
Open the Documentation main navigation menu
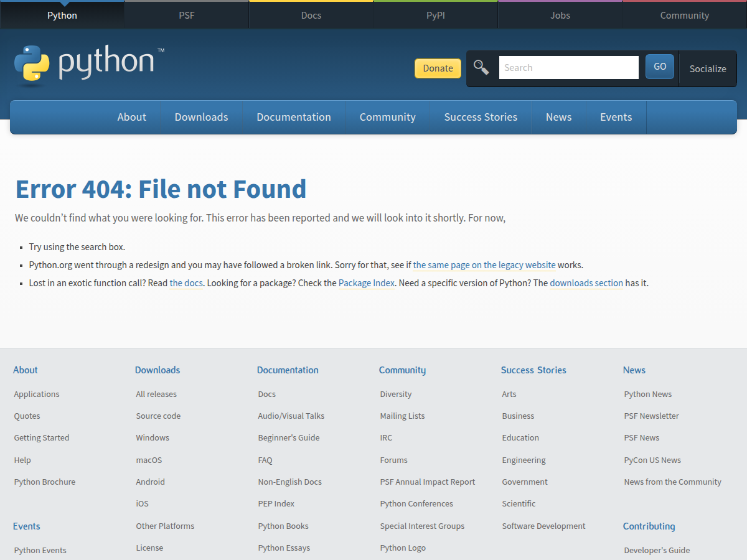point(294,117)
